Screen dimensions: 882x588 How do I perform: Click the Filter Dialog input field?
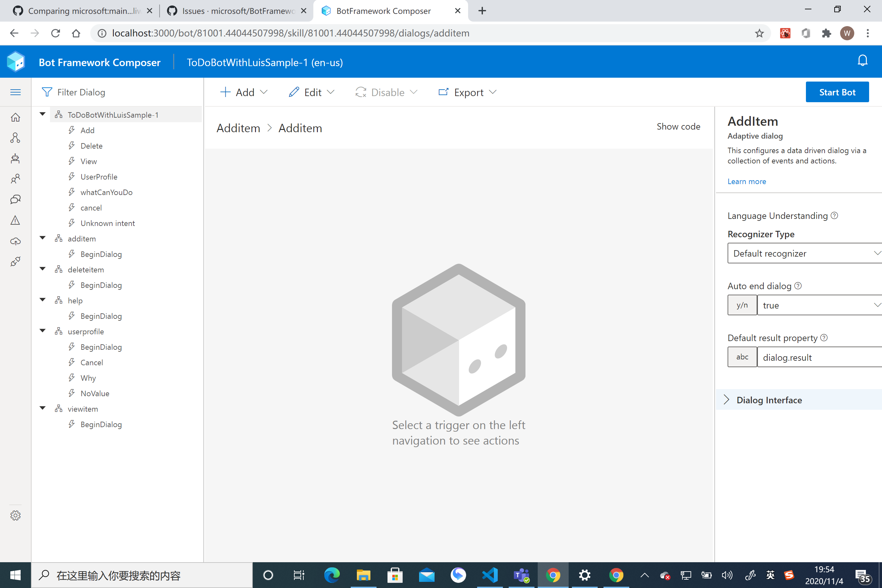(x=124, y=92)
